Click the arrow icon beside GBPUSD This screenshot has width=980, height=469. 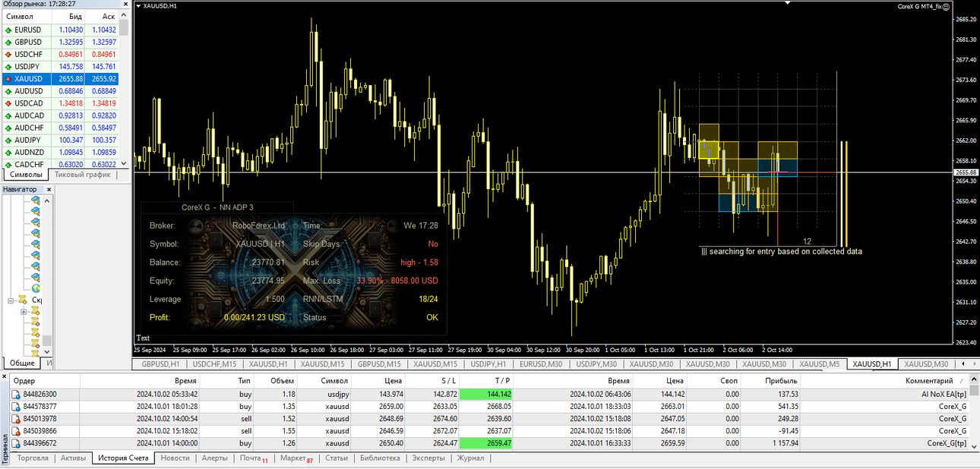[8, 42]
